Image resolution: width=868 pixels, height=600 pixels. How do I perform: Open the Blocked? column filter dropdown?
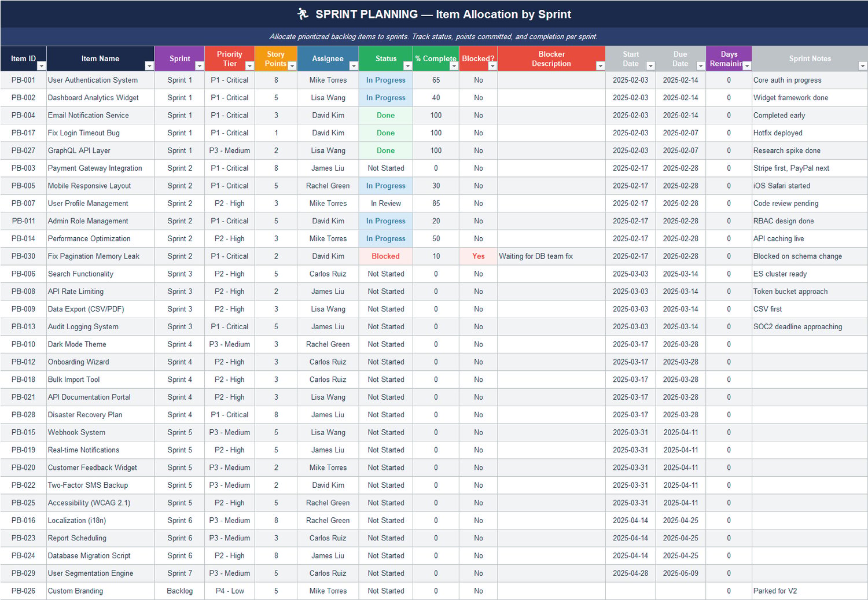click(x=492, y=66)
